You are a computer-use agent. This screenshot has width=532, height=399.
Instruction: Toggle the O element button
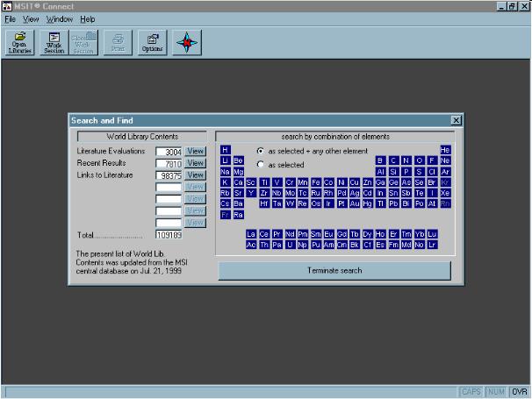[419, 160]
